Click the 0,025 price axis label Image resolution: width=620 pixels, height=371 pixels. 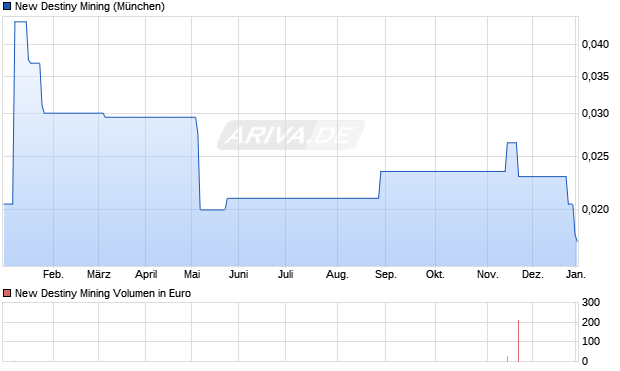tap(595, 157)
